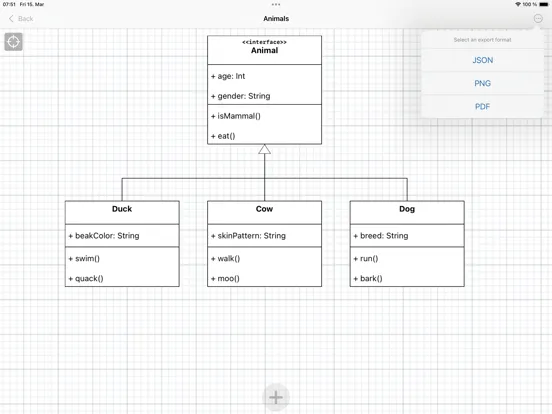552x414 pixels.
Task: Go back using the Back chevron
Action: pyautogui.click(x=21, y=19)
